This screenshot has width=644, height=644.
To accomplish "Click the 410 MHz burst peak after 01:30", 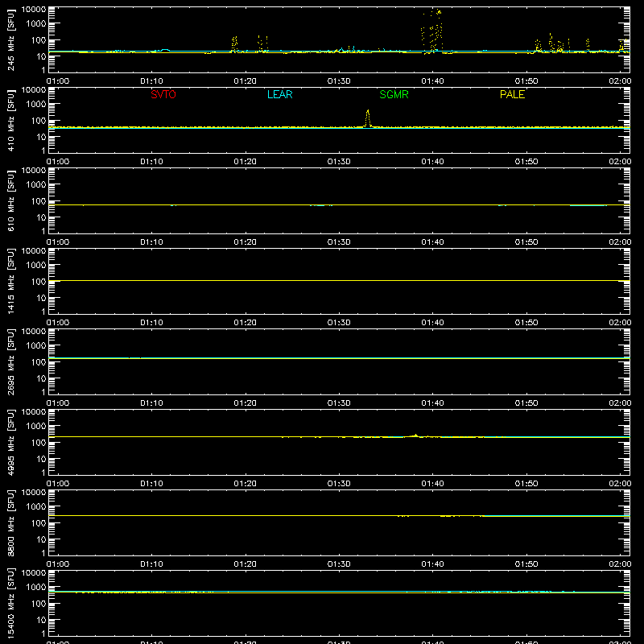I will pyautogui.click(x=368, y=118).
